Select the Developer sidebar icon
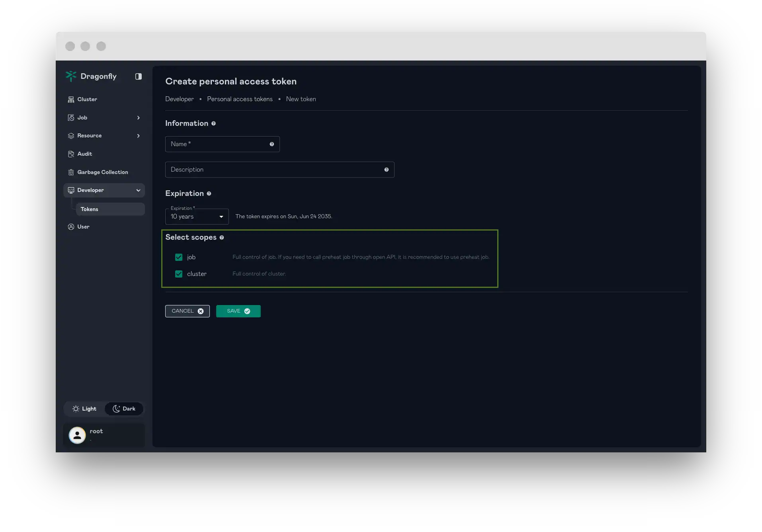The height and width of the screenshot is (532, 762). [71, 190]
